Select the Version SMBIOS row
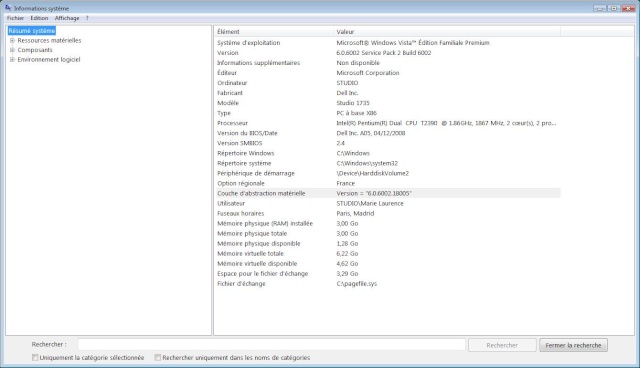The width and height of the screenshot is (640, 368). click(387, 143)
